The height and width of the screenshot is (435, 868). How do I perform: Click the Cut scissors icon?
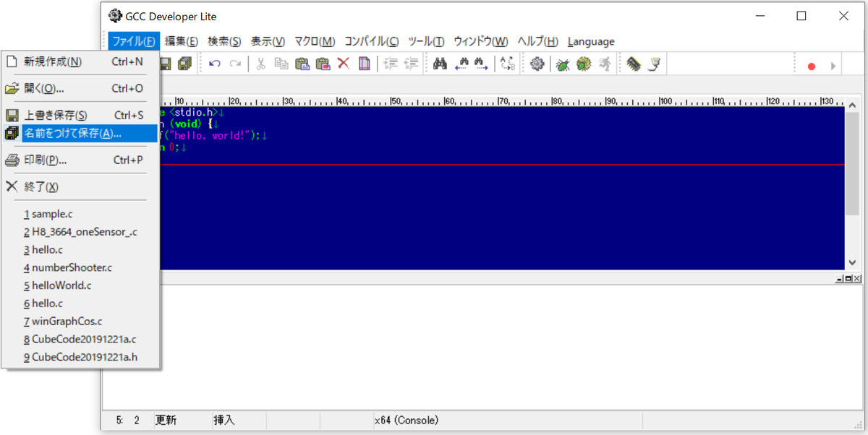(260, 64)
